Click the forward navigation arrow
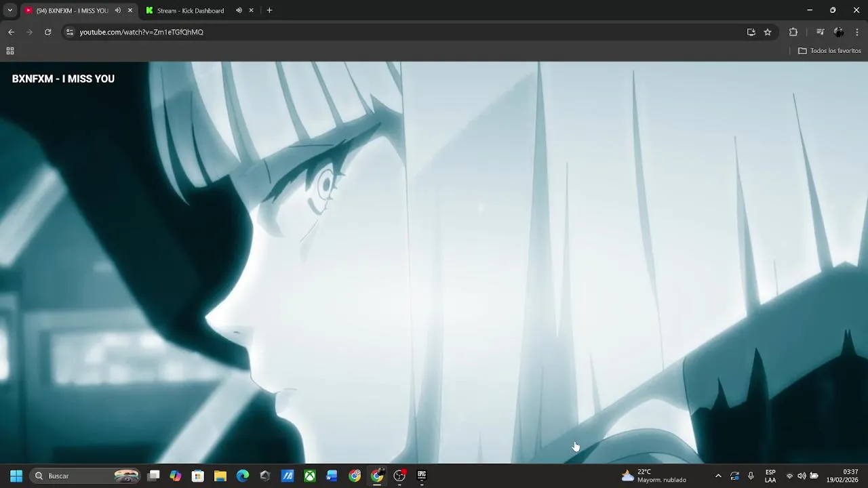 pyautogui.click(x=29, y=32)
